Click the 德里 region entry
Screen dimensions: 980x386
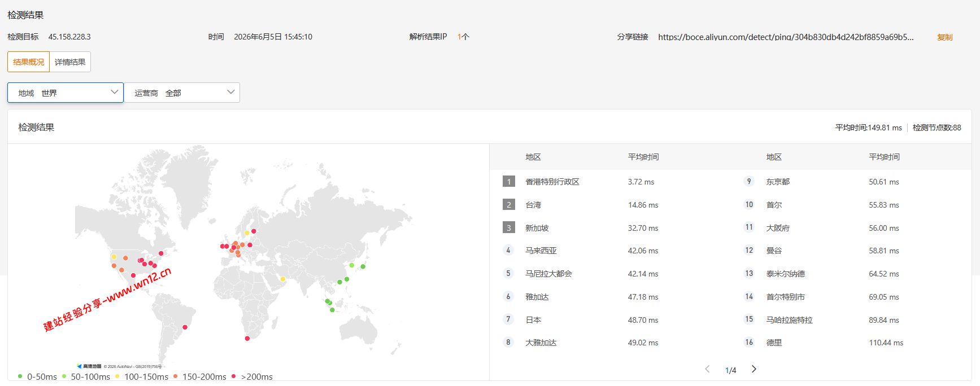(x=774, y=343)
